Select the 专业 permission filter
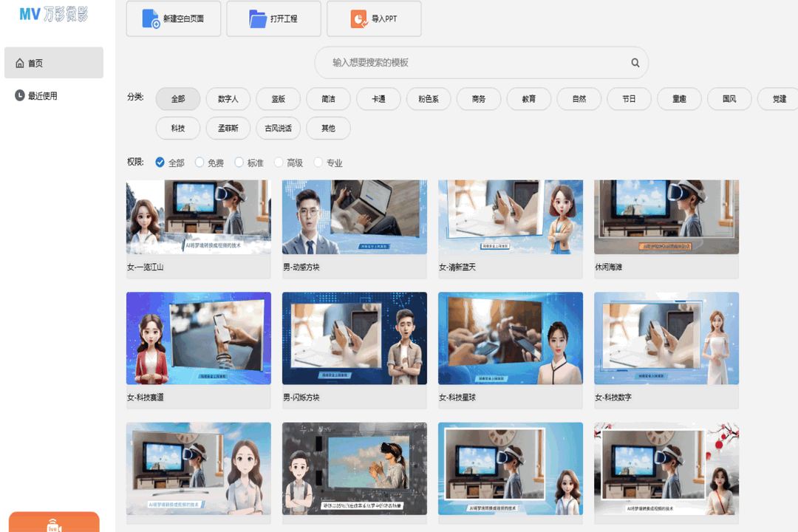The width and height of the screenshot is (798, 532). (318, 162)
